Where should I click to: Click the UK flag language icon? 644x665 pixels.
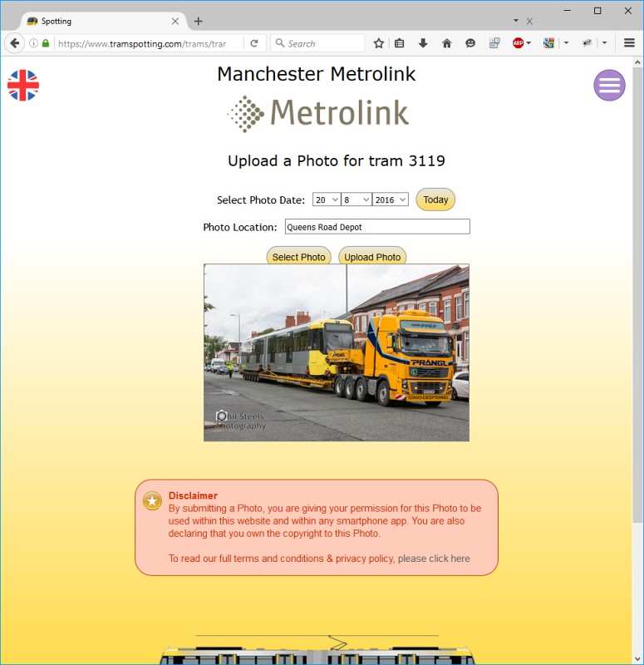(x=23, y=86)
